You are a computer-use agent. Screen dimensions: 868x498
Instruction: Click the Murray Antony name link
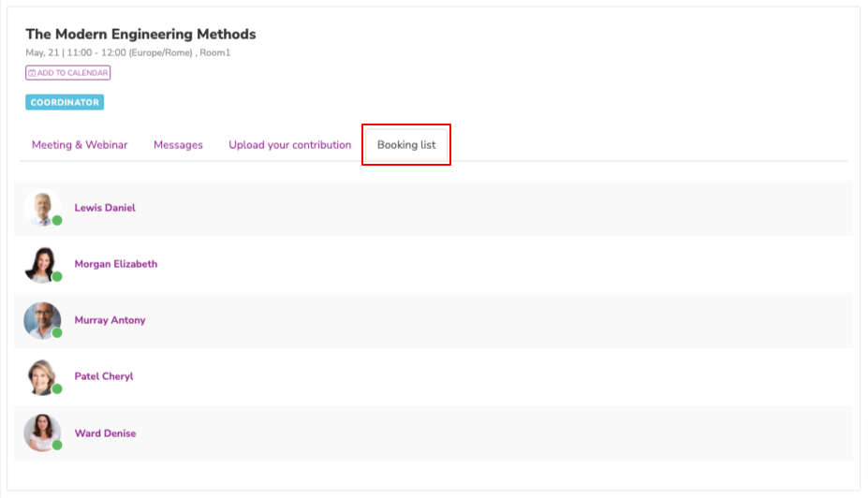point(110,320)
